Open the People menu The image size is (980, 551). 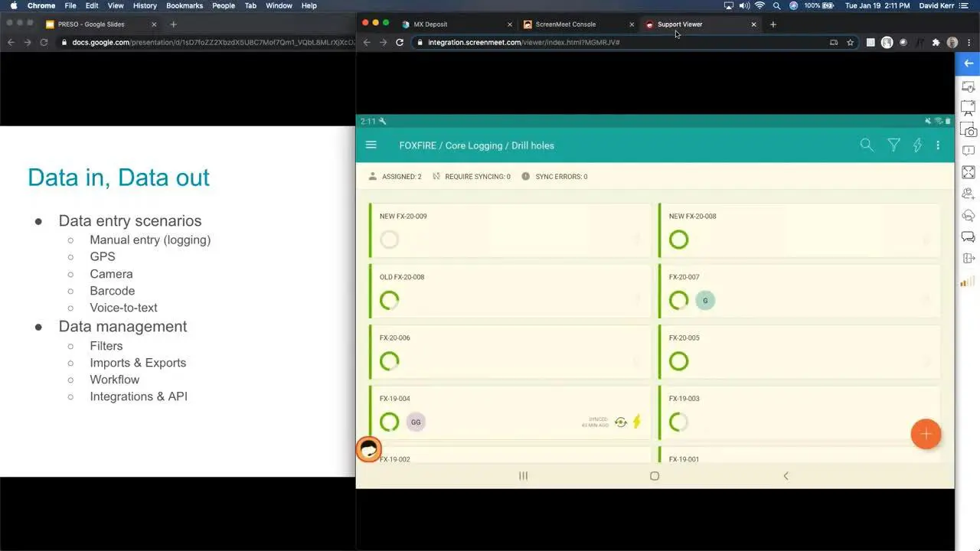click(224, 5)
